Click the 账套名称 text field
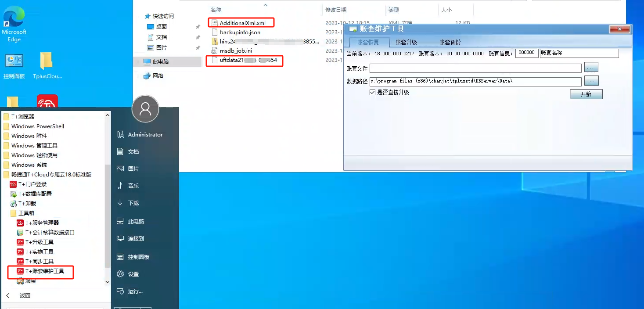 click(x=579, y=53)
